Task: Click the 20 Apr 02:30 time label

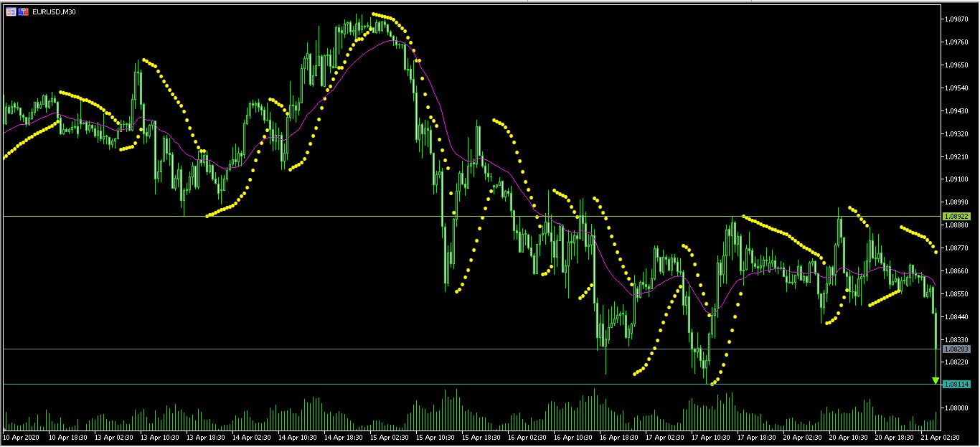Action: pyautogui.click(x=802, y=436)
